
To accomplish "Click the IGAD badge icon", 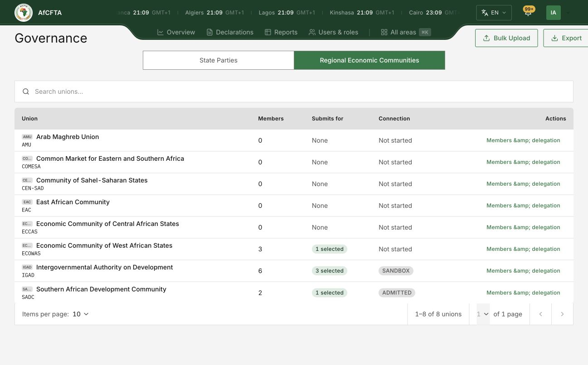I will [27, 267].
